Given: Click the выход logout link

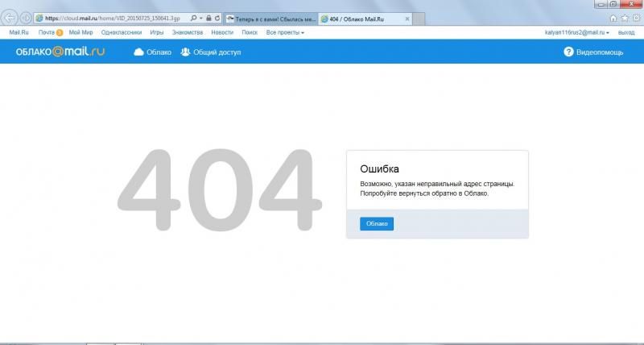Looking at the screenshot, I should [x=625, y=32].
